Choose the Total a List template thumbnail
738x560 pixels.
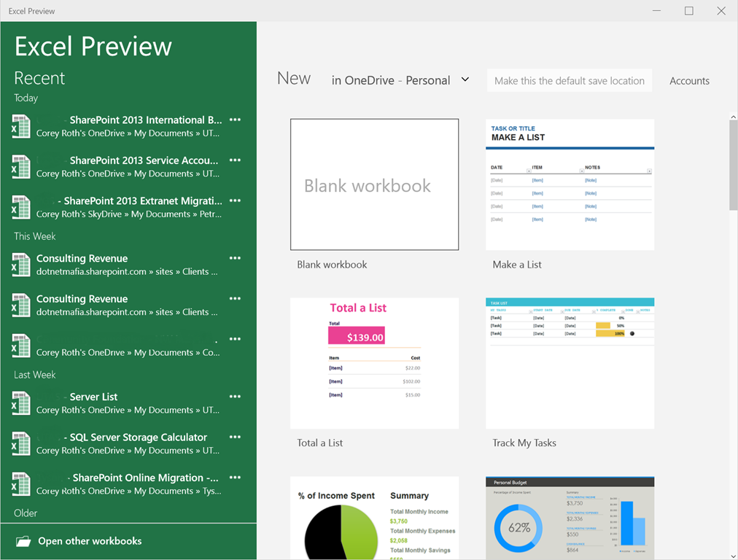pyautogui.click(x=374, y=363)
